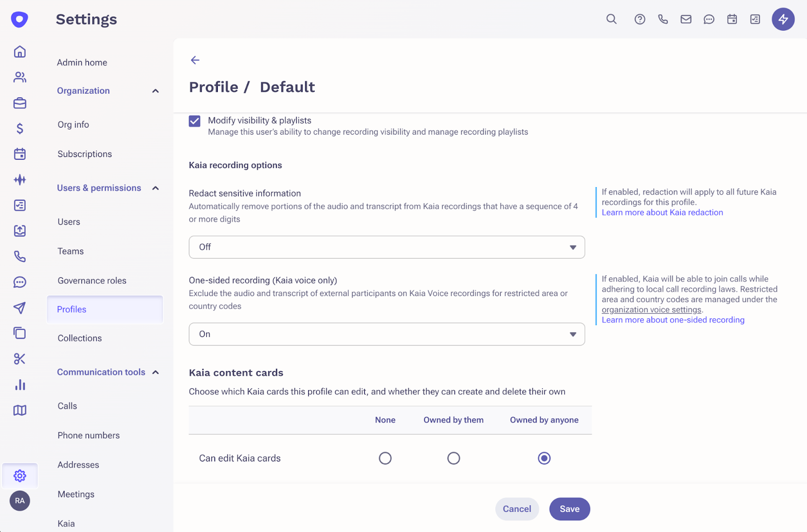Image resolution: width=807 pixels, height=532 pixels.
Task: Open the phone dialer icon in header
Action: pyautogui.click(x=663, y=19)
